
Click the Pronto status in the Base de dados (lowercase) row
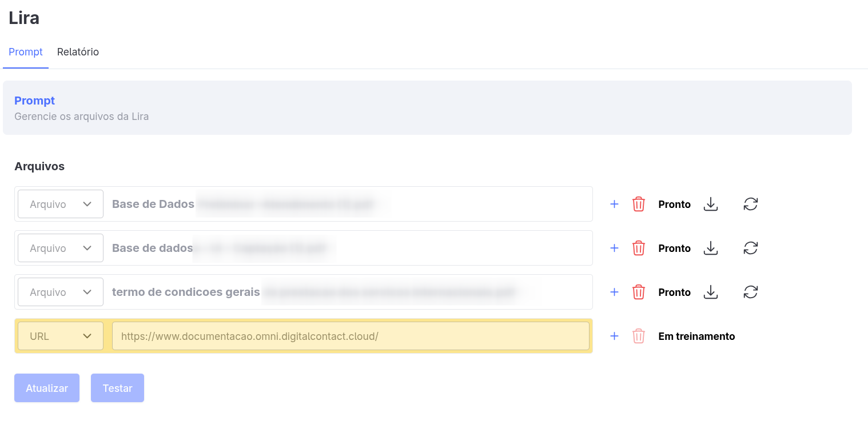pyautogui.click(x=675, y=248)
